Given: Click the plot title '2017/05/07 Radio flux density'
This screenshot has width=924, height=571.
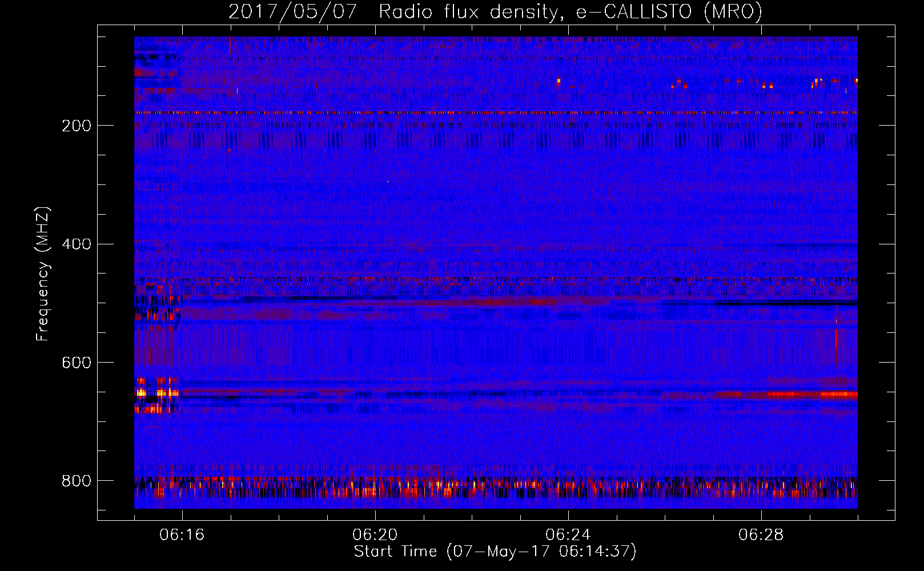Looking at the screenshot, I should pos(393,11).
